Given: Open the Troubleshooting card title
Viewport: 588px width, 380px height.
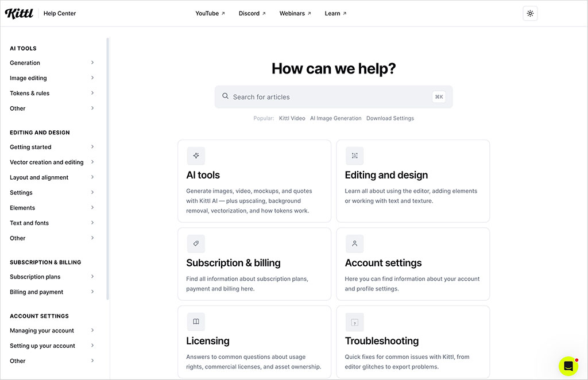Looking at the screenshot, I should [x=382, y=341].
